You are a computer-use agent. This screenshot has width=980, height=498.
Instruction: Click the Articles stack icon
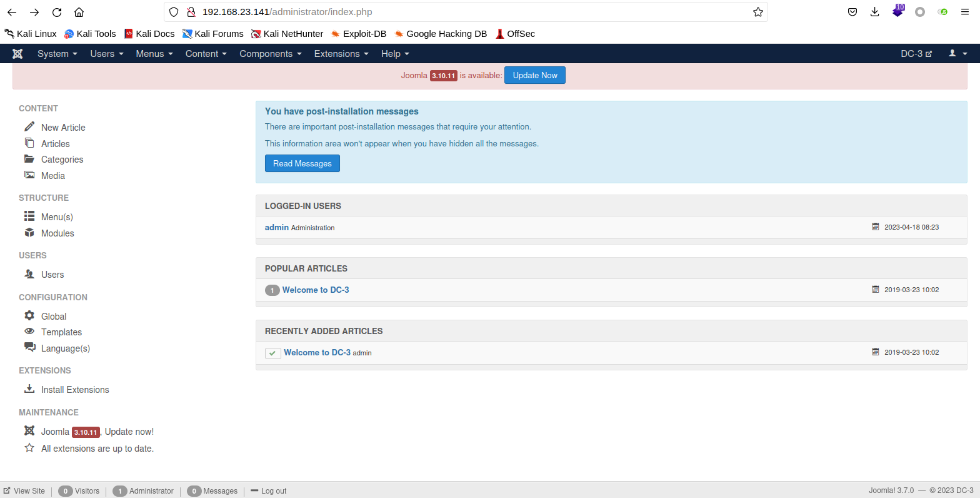29,143
